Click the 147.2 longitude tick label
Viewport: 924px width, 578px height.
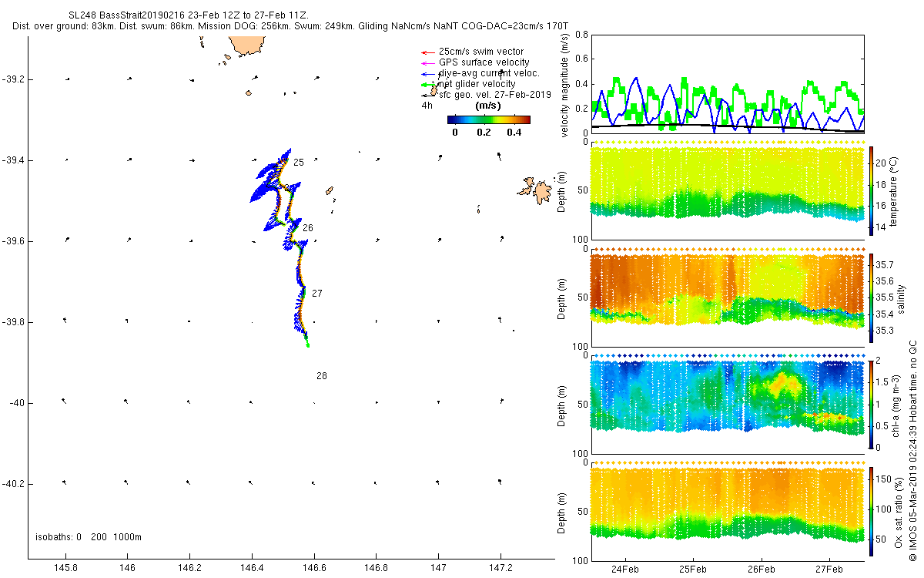(x=500, y=570)
